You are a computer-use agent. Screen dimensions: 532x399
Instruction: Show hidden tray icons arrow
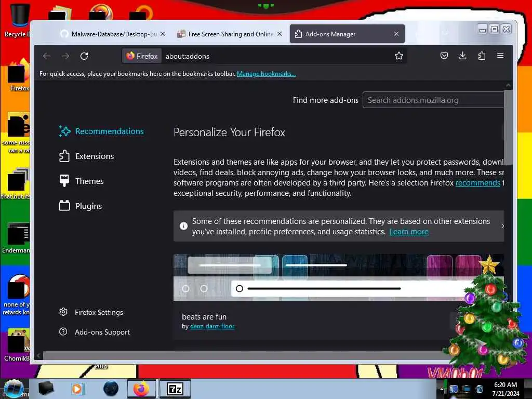(442, 389)
